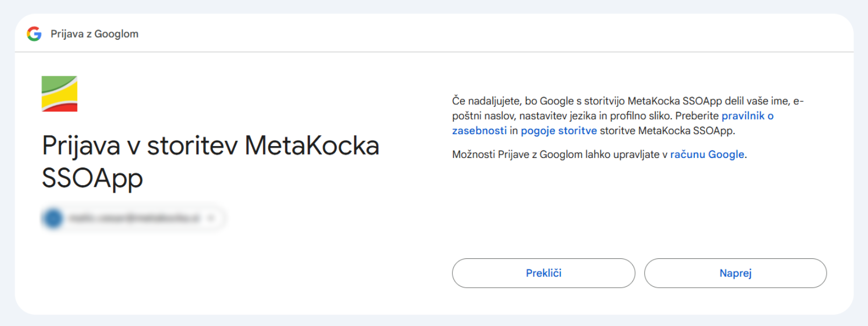Image resolution: width=868 pixels, height=326 pixels.
Task: Click the Google logo icon
Action: 34,34
